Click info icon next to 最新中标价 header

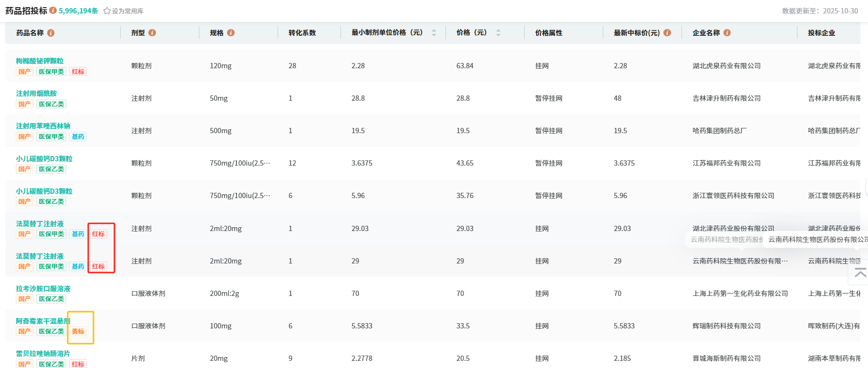[x=667, y=33]
